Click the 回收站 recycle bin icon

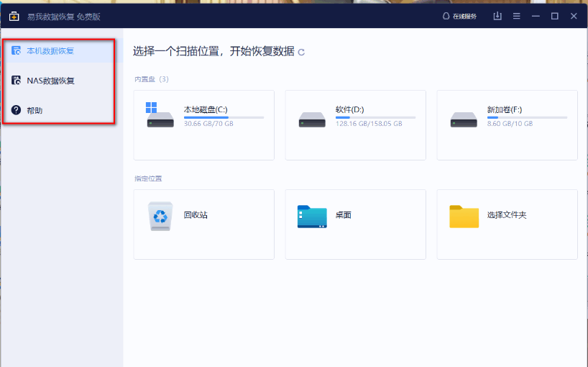coord(160,216)
